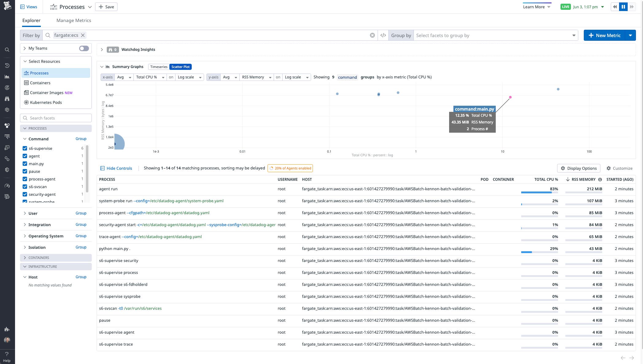The width and height of the screenshot is (643, 364).
Task: Open the x-axis metric dropdown showing Total CPU %
Action: (150, 77)
